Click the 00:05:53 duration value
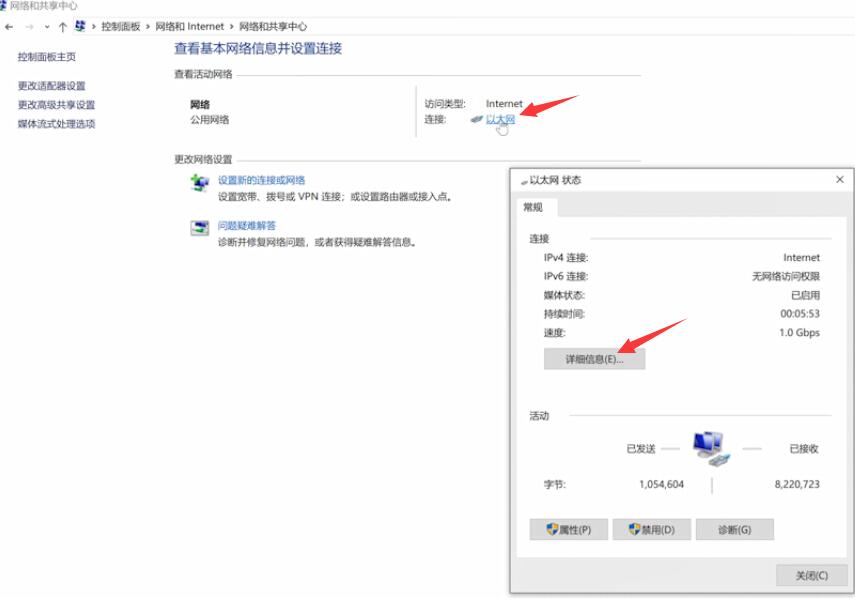This screenshot has height=598, width=855. (799, 313)
